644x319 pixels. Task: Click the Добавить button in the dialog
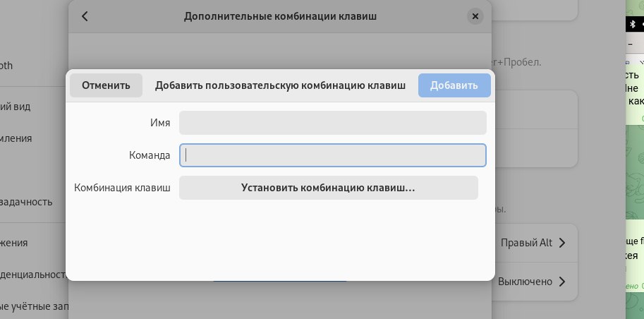click(x=454, y=85)
